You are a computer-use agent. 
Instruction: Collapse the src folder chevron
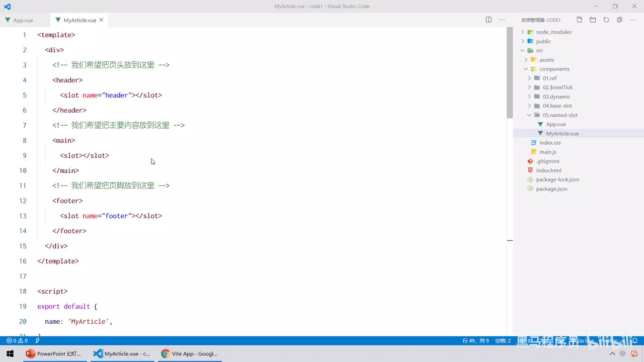[522, 50]
